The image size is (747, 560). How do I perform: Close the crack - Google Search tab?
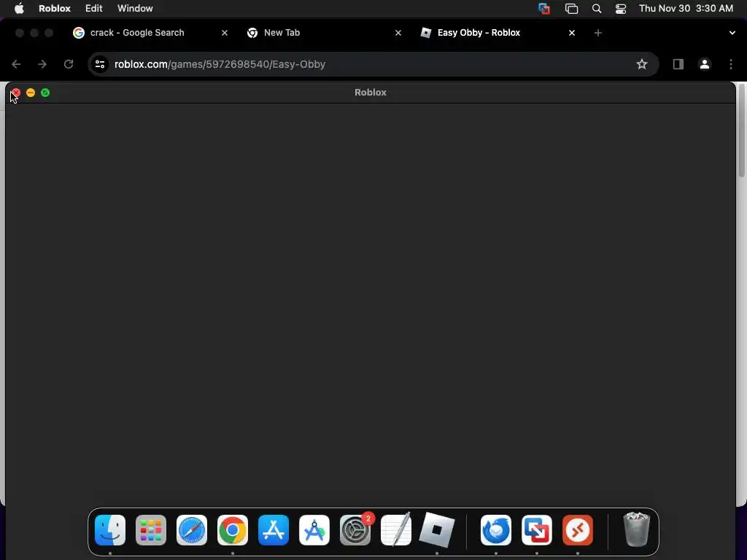tap(225, 33)
